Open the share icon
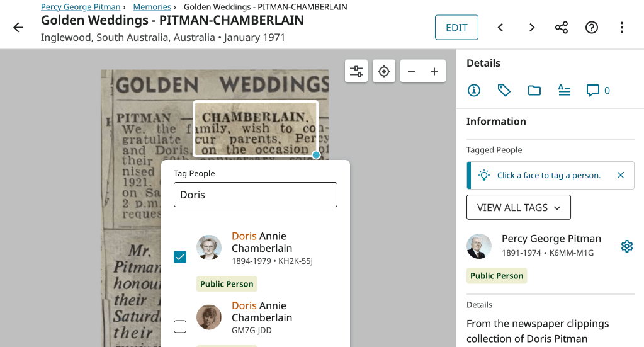The width and height of the screenshot is (644, 347). tap(562, 28)
